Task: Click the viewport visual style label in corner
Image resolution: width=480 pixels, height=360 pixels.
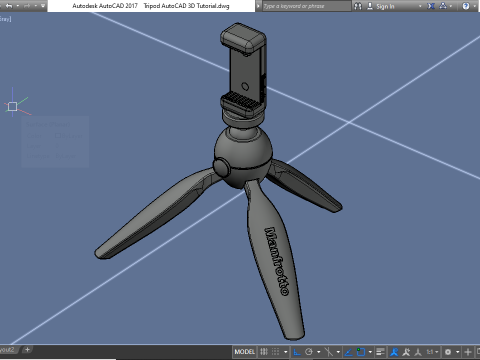Action: coord(5,19)
